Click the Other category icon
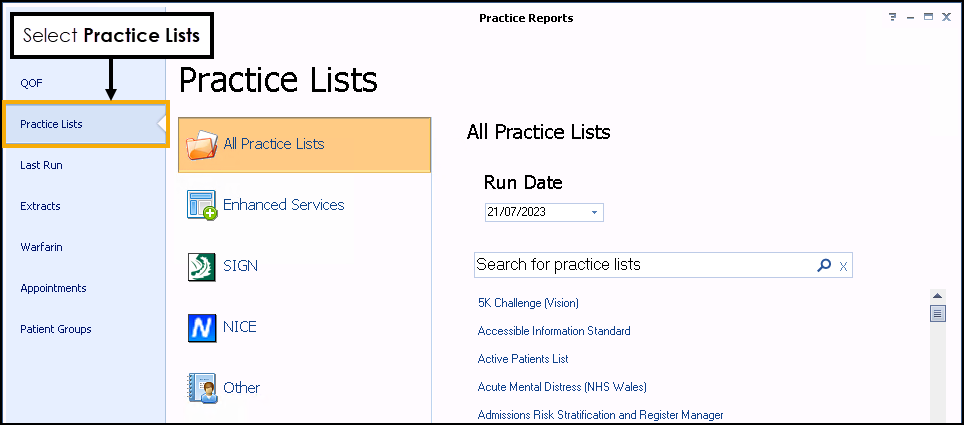964x425 pixels. coord(202,387)
